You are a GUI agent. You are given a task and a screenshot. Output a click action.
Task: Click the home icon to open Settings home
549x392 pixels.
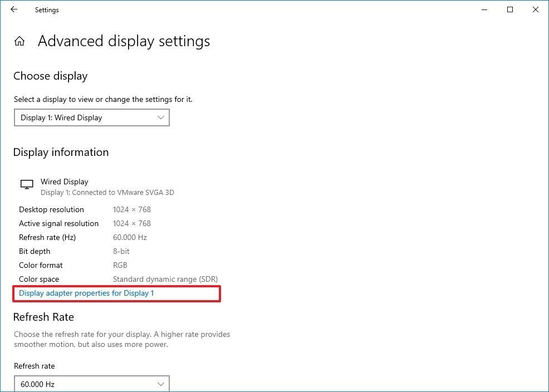19,41
